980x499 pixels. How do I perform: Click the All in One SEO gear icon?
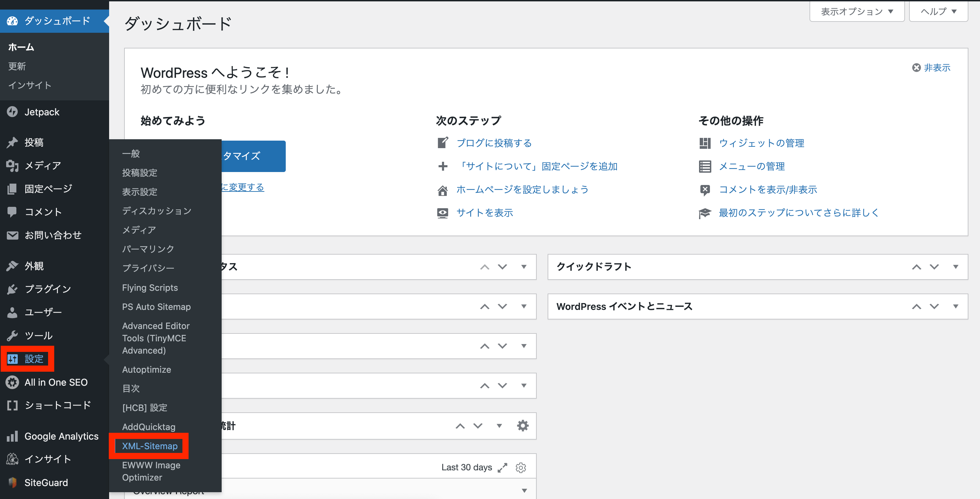12,382
